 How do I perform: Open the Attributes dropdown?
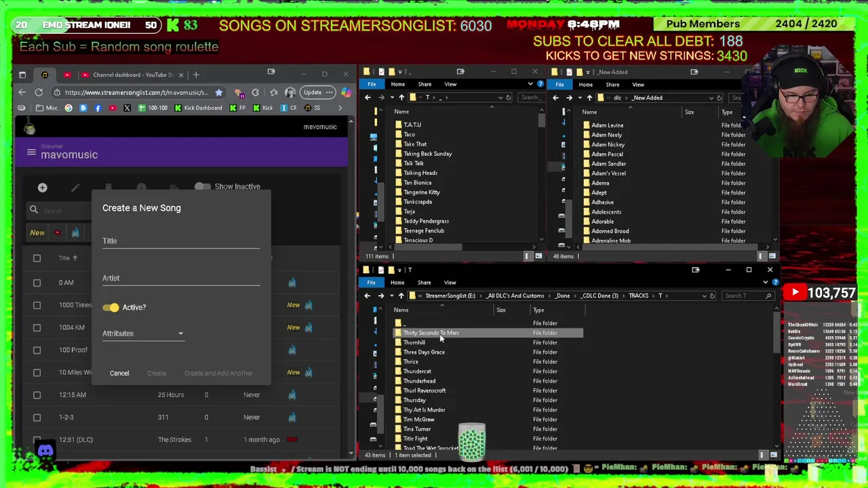point(143,333)
